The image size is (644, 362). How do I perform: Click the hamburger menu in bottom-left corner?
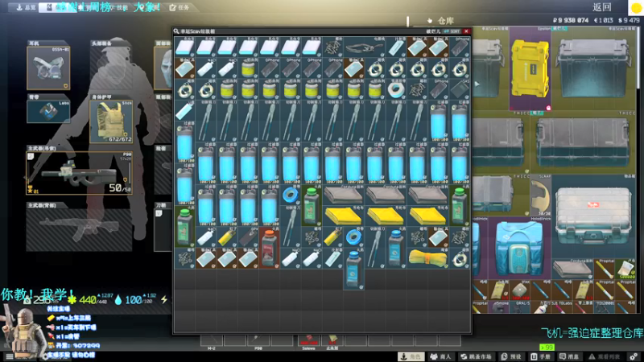(9, 356)
